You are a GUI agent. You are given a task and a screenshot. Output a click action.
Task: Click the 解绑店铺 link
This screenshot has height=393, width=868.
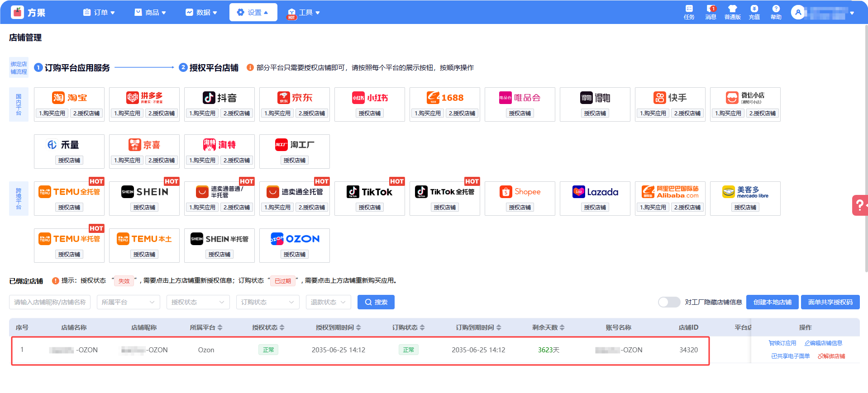pos(831,356)
